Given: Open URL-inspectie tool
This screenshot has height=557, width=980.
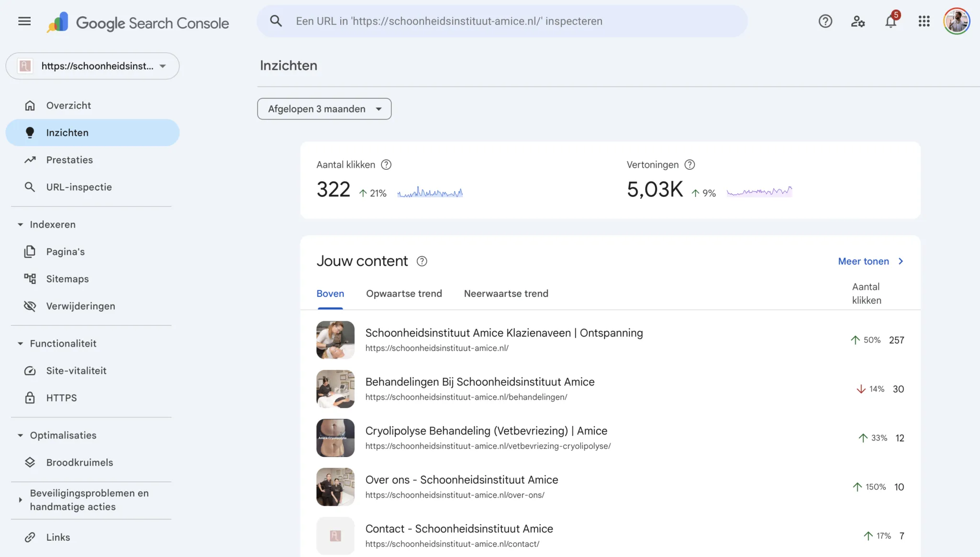Looking at the screenshot, I should pyautogui.click(x=92, y=187).
